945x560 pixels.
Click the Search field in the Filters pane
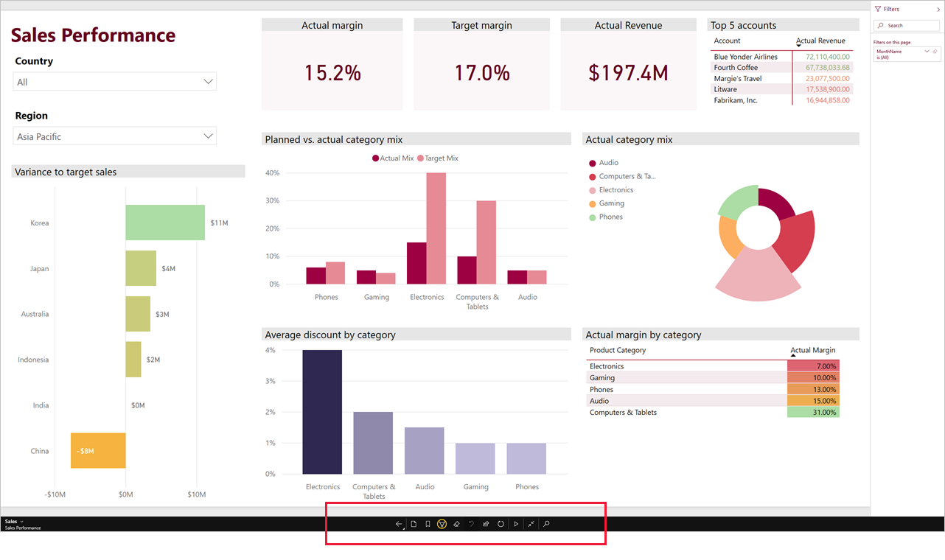[x=906, y=25]
